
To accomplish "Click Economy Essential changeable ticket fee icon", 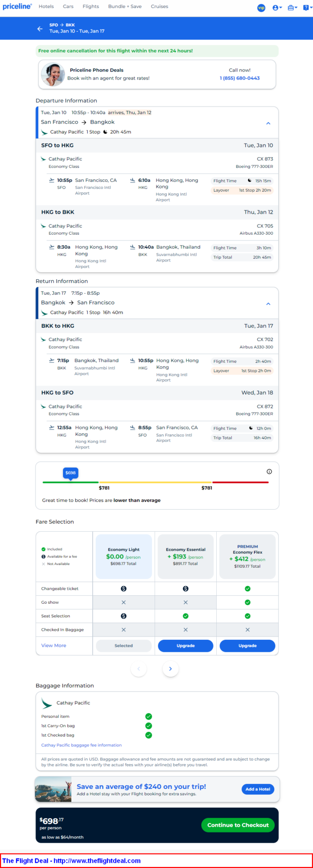I will (185, 589).
